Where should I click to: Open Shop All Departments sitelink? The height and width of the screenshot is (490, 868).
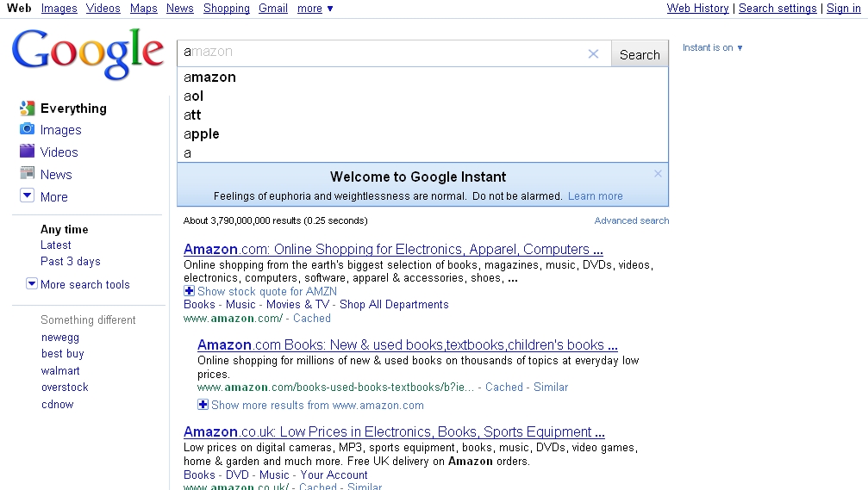394,305
